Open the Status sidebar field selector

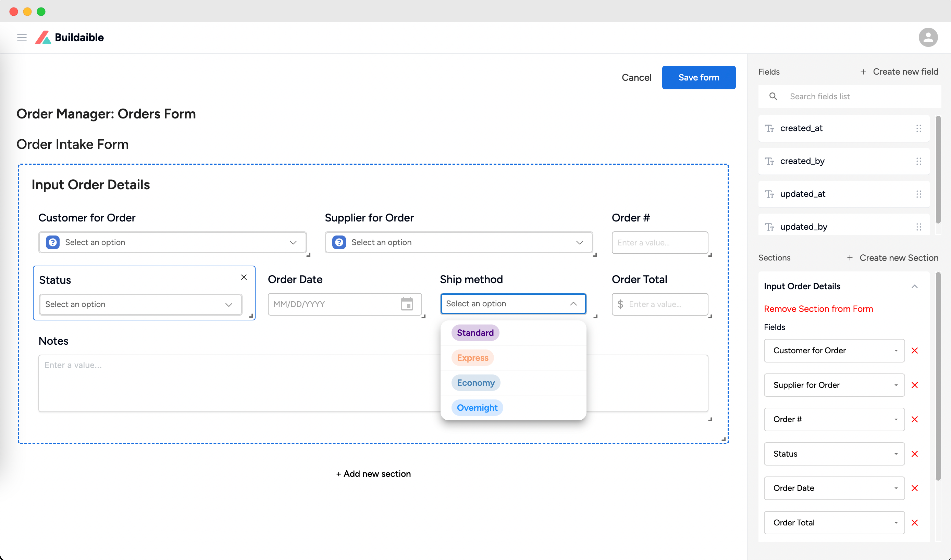click(834, 454)
